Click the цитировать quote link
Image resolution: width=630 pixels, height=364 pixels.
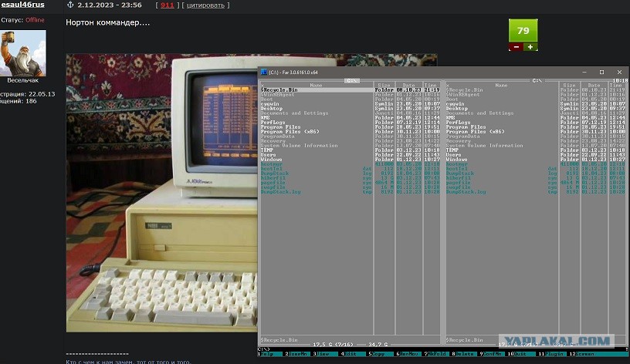click(x=205, y=5)
